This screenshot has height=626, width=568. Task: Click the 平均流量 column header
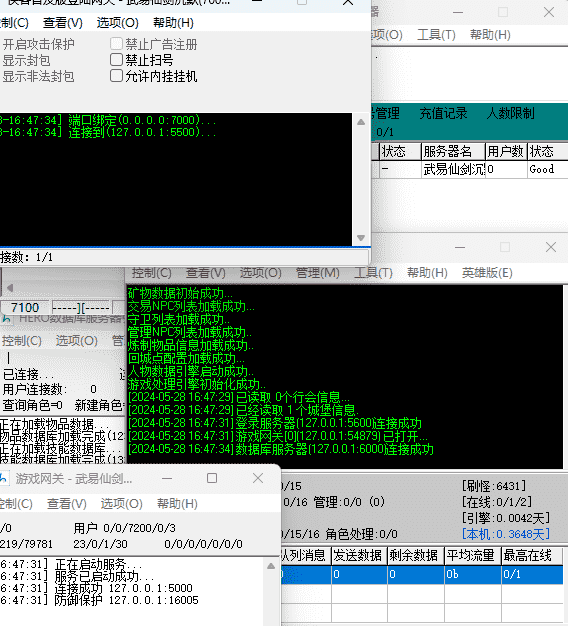point(473,556)
